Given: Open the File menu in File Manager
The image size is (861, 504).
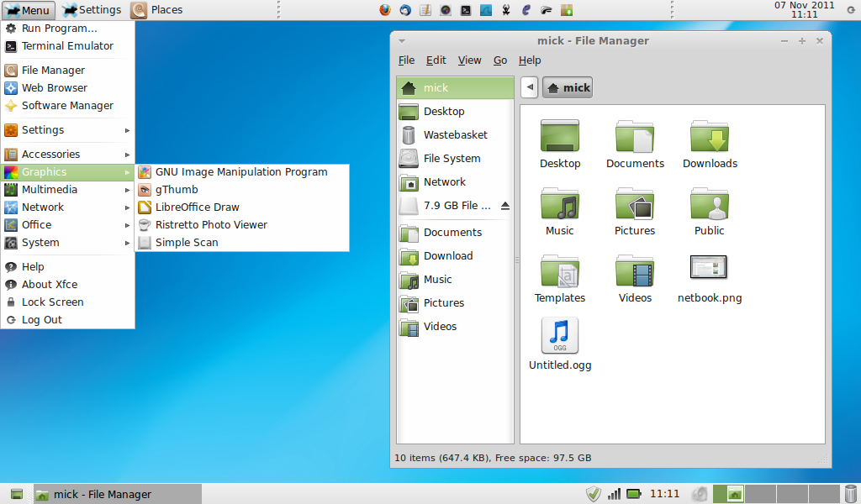Looking at the screenshot, I should pos(406,60).
